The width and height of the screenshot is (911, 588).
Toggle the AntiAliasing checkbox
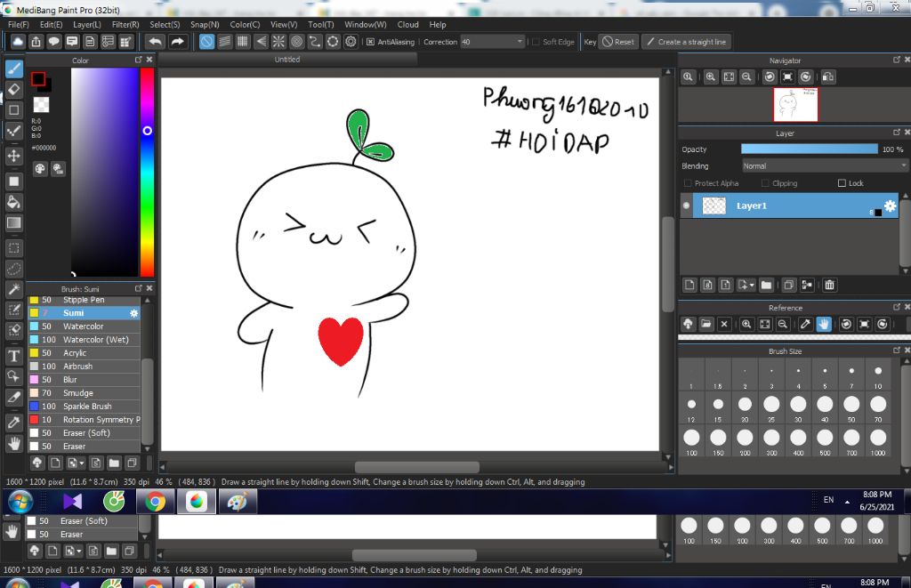pos(370,42)
